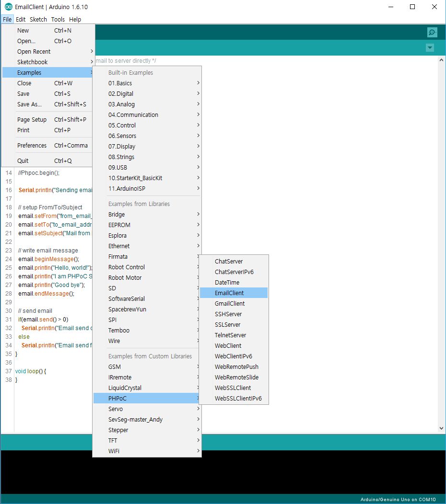Load the GmailClient example
446x504 pixels.
234,304
